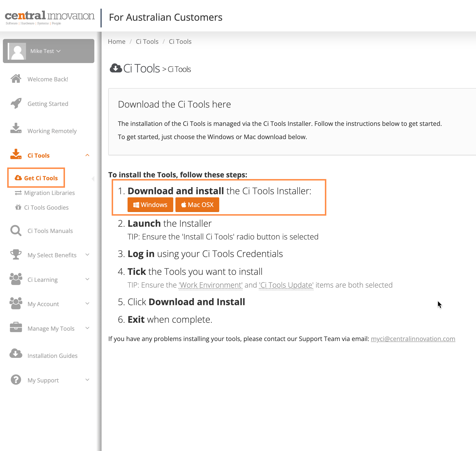Open Ci Tools Goodies
The width and height of the screenshot is (476, 451).
[46, 207]
